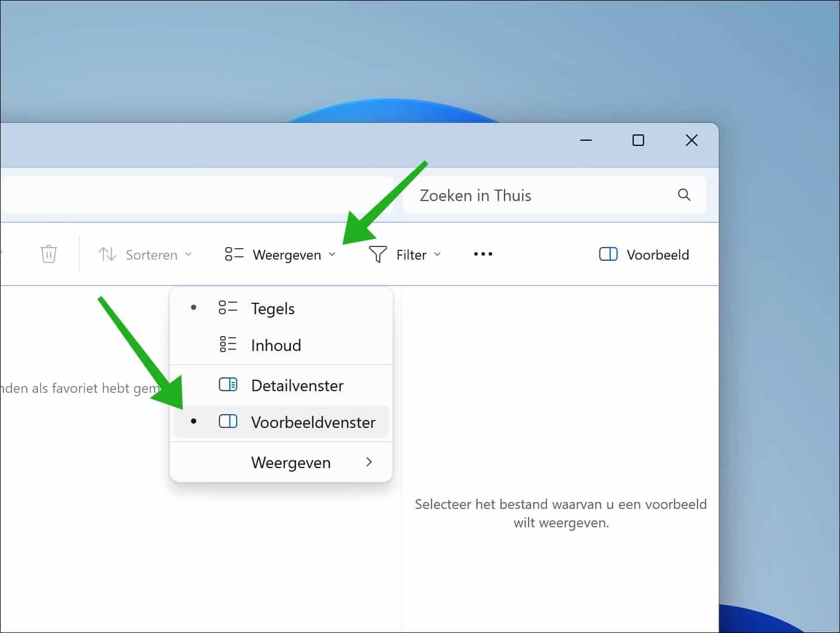Viewport: 840px width, 633px height.
Task: Expand the Sorteren dropdown chevron
Action: [190, 254]
